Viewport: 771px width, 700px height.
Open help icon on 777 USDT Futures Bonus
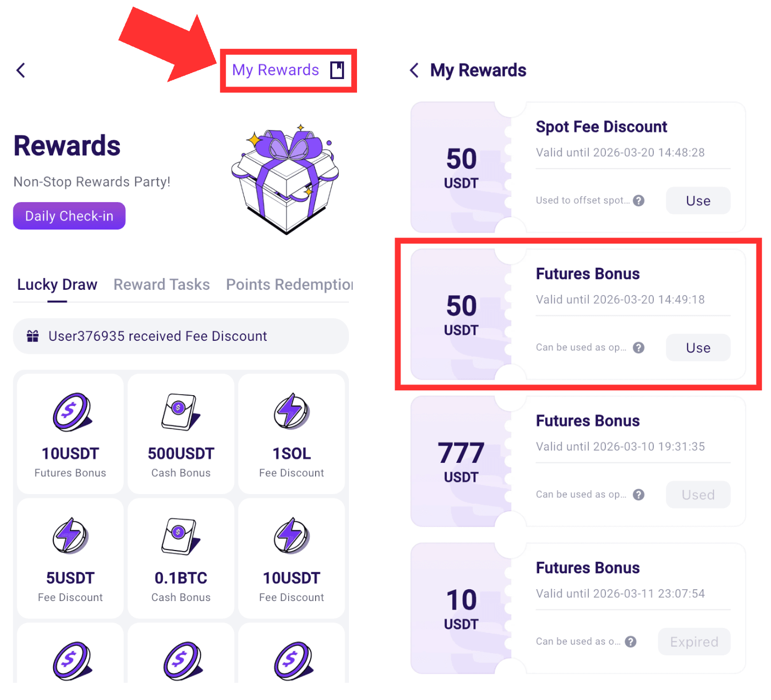click(639, 495)
